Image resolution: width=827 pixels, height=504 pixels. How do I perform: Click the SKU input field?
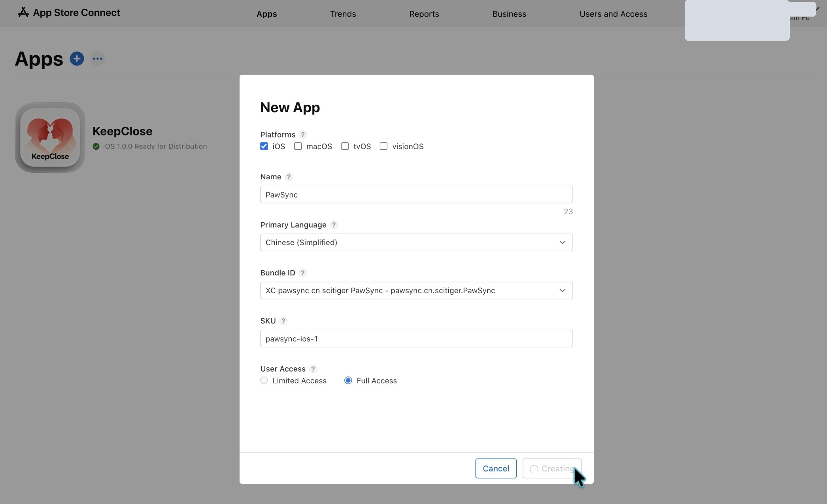click(416, 339)
